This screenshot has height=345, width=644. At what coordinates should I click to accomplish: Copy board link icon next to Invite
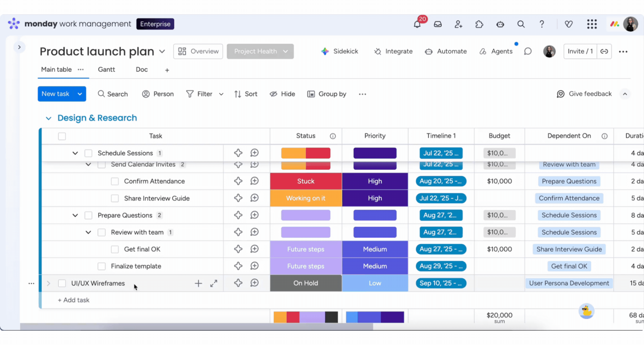604,52
